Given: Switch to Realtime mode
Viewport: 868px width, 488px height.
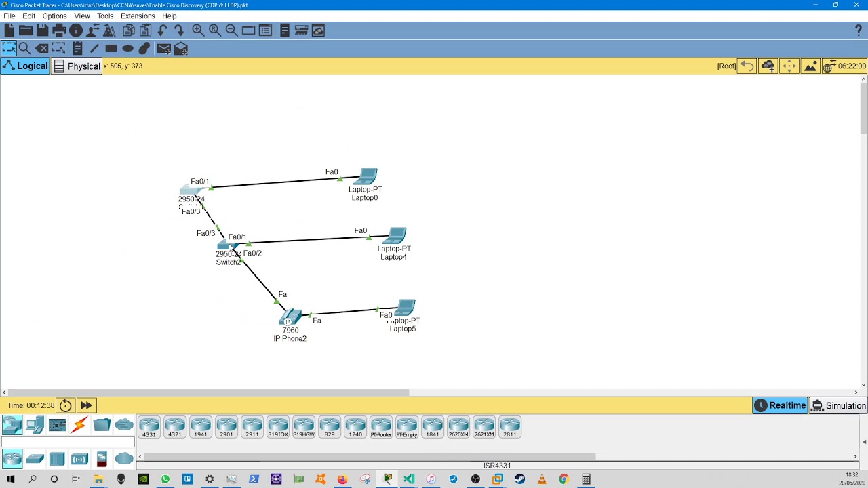Looking at the screenshot, I should point(780,405).
